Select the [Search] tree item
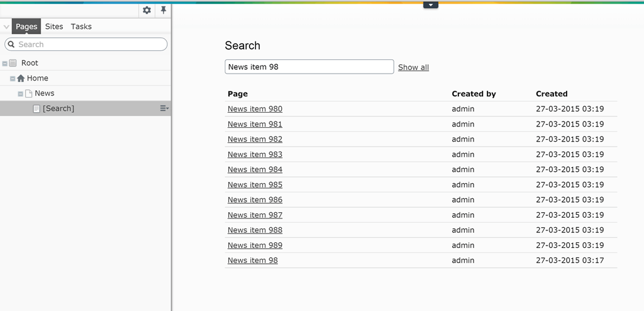The image size is (644, 311). 86,108
